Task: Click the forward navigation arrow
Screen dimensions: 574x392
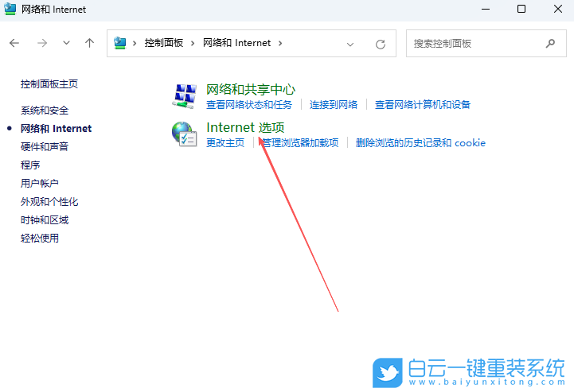Action: 42,43
